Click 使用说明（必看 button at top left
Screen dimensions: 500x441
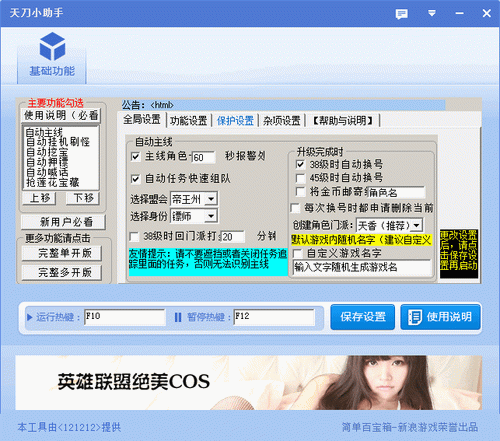pyautogui.click(x=61, y=115)
